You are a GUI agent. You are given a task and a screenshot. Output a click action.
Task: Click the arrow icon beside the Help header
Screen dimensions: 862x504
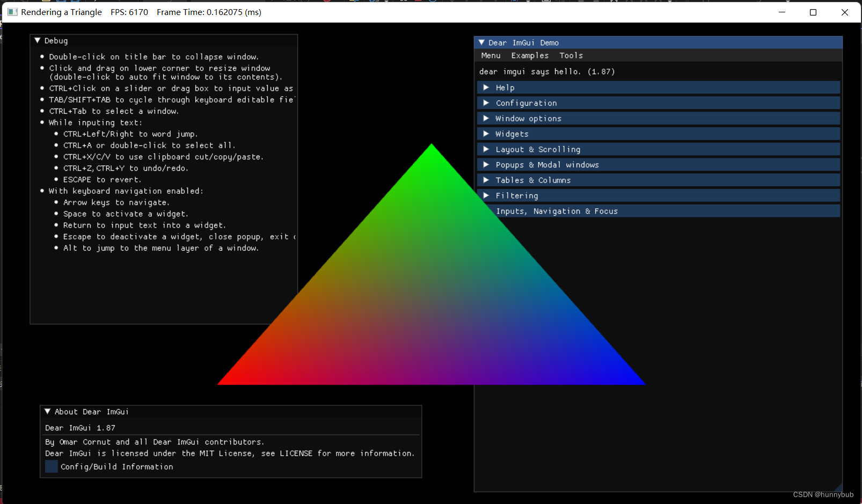click(x=486, y=87)
